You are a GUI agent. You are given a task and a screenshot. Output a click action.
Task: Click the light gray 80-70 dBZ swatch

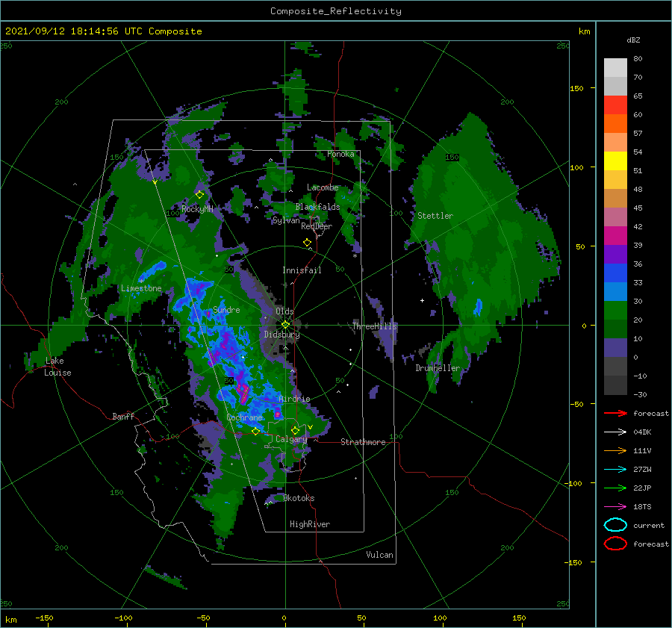615,67
